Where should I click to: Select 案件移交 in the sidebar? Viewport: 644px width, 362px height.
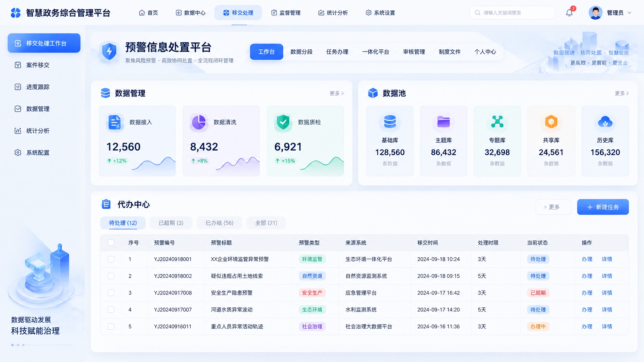tap(44, 65)
